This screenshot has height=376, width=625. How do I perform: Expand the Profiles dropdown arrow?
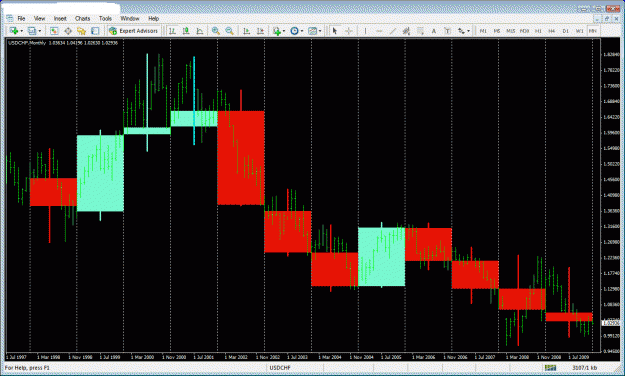39,31
